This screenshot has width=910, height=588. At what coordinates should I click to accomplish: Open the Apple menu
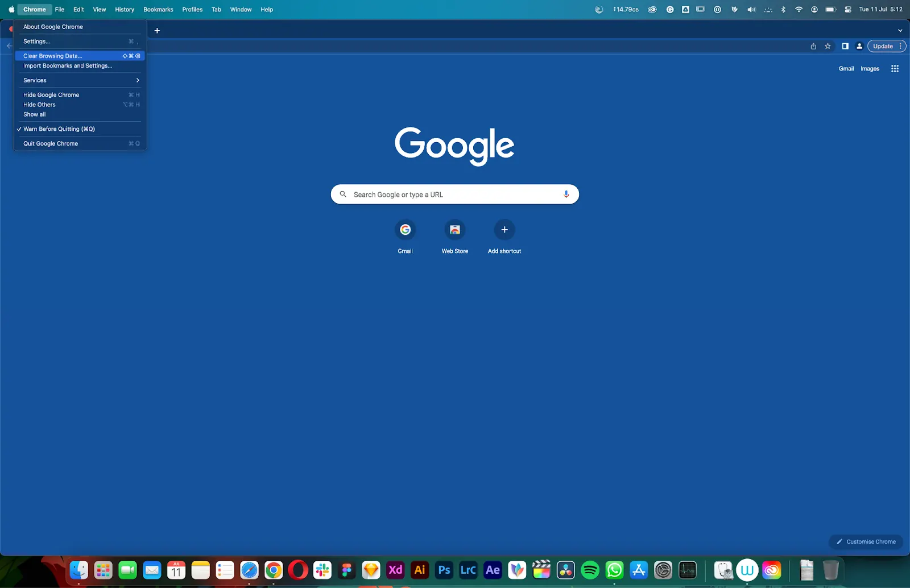11,9
